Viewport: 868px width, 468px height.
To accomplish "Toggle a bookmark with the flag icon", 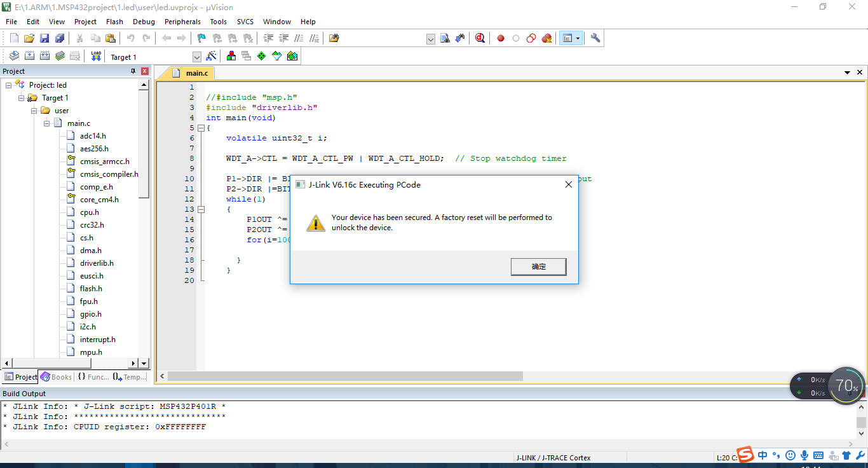I will [202, 38].
